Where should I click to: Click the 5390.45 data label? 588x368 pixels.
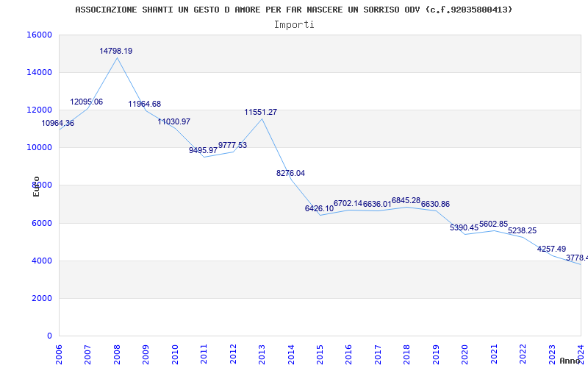pos(464,228)
